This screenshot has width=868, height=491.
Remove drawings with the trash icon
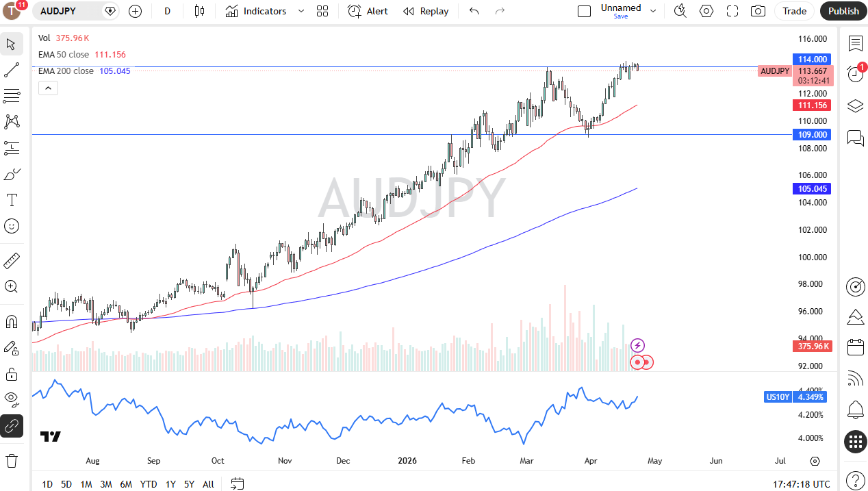pyautogui.click(x=11, y=460)
